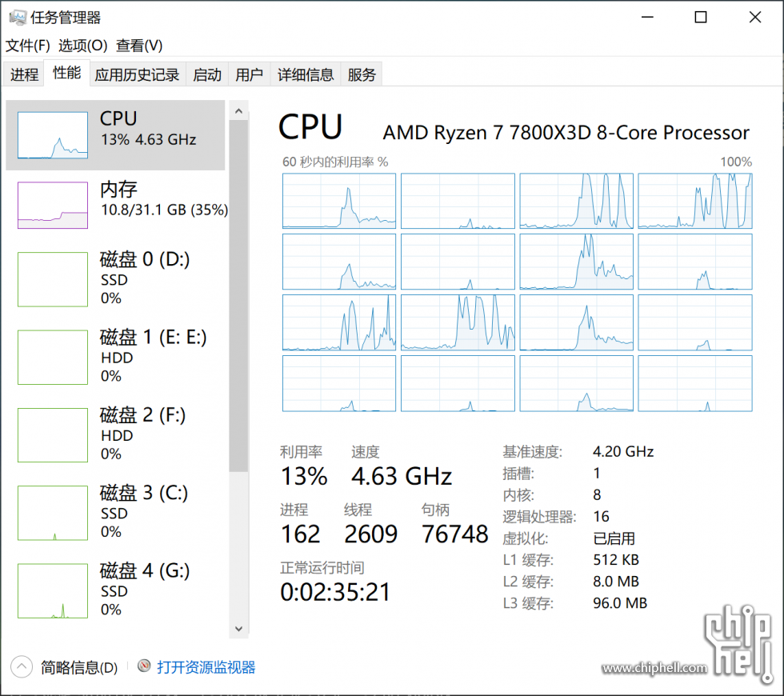Select the CPU usage mini graph in sidebar

[53, 135]
